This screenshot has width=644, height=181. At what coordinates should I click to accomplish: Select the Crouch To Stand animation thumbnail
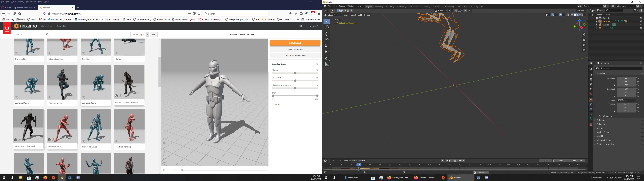coord(96,126)
